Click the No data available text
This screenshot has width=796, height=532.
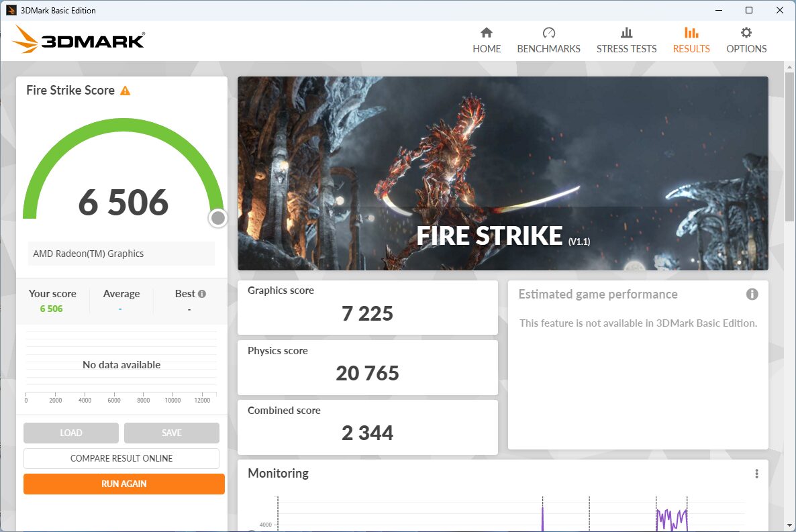pos(121,365)
